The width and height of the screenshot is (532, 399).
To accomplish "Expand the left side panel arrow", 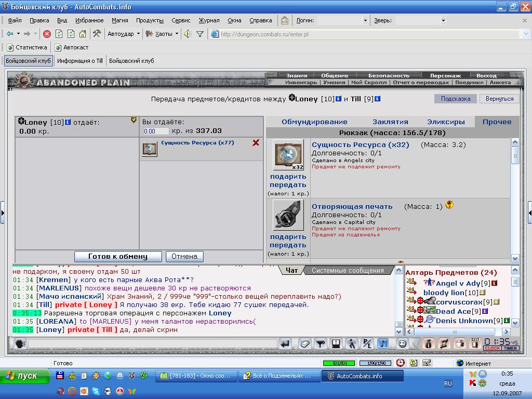I will point(3,213).
